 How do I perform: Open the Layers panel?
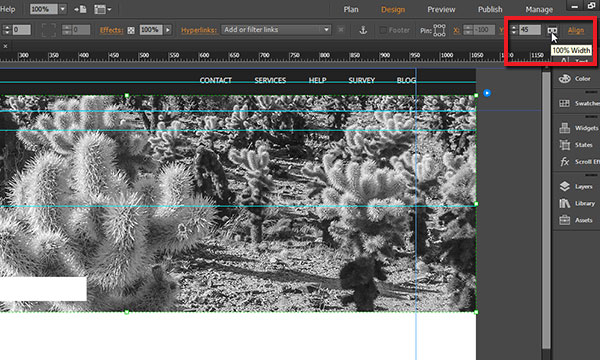pyautogui.click(x=576, y=187)
